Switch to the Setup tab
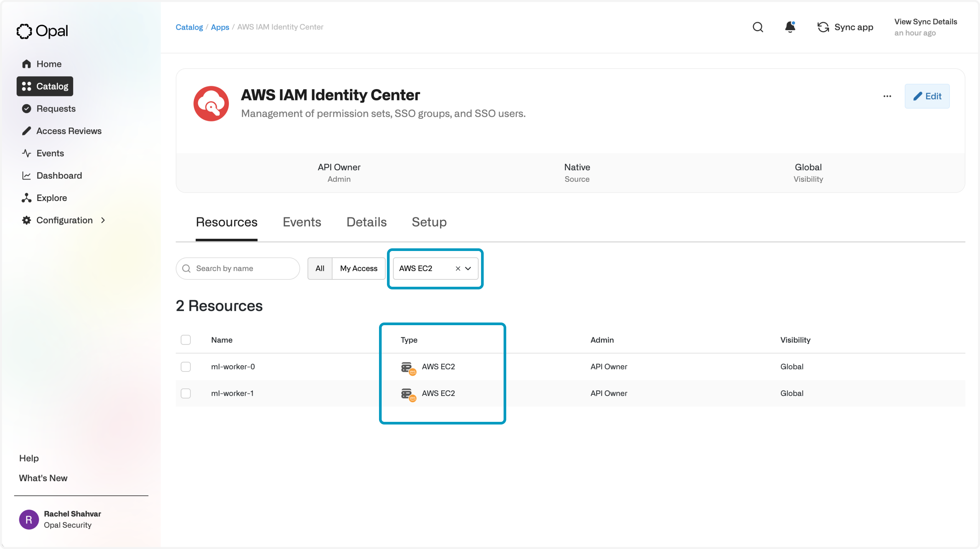This screenshot has width=980, height=549. pyautogui.click(x=429, y=222)
